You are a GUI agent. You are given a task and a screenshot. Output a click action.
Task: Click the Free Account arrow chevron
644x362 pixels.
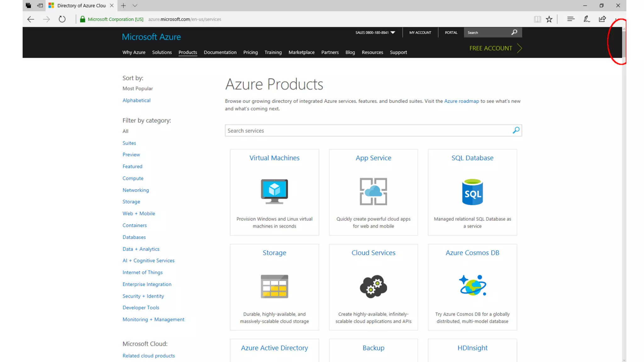[519, 48]
